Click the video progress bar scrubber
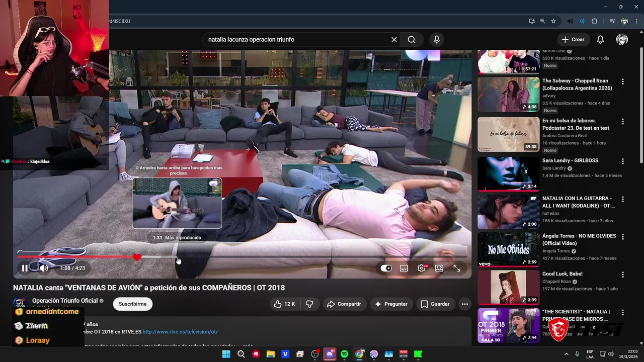The width and height of the screenshot is (644, 362). coord(137,257)
